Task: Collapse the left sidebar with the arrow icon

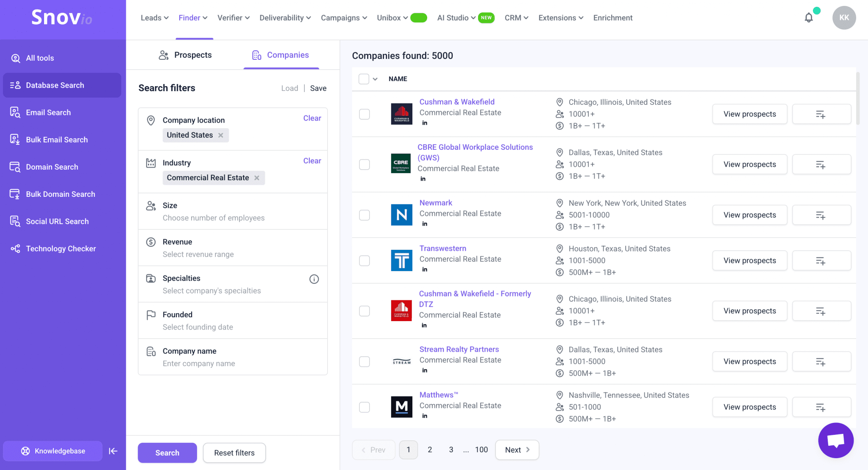Action: 113,451
